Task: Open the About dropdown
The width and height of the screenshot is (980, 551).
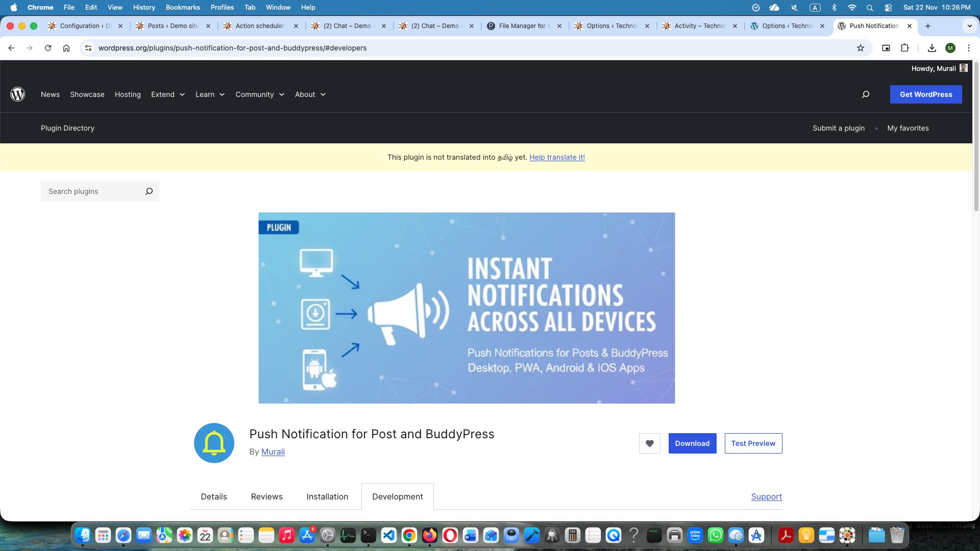Action: click(310, 94)
